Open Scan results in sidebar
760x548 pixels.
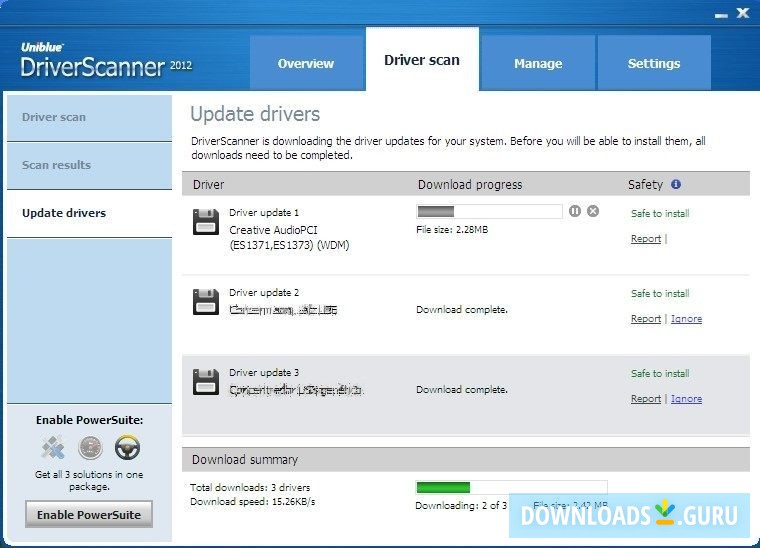pyautogui.click(x=89, y=165)
